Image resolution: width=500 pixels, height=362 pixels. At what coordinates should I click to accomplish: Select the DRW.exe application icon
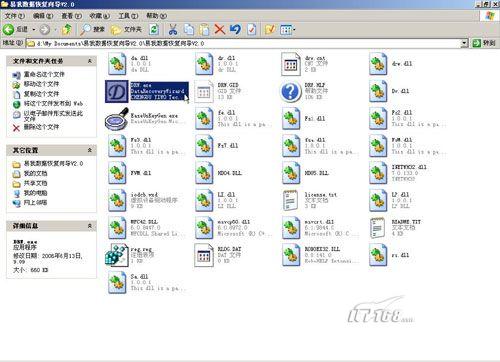click(x=117, y=91)
